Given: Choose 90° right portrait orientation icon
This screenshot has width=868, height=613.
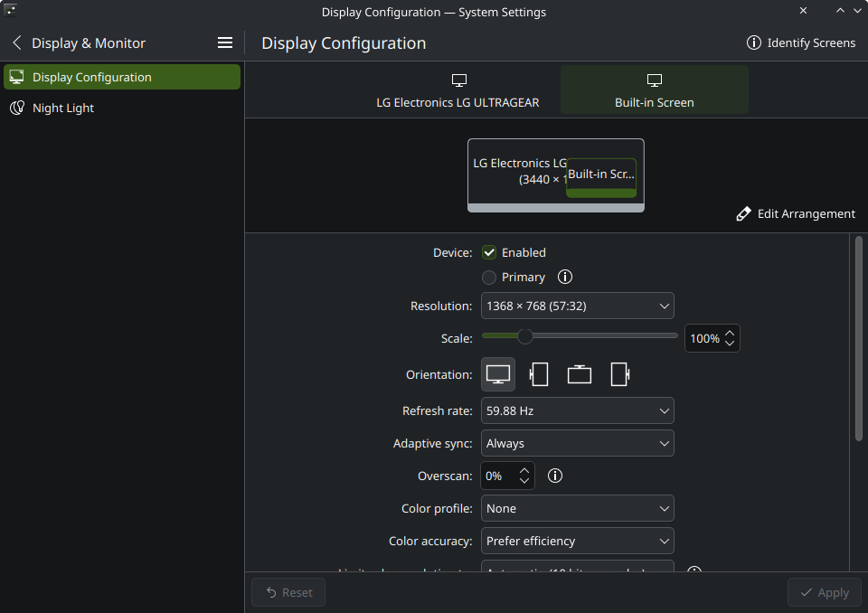Looking at the screenshot, I should pyautogui.click(x=619, y=374).
